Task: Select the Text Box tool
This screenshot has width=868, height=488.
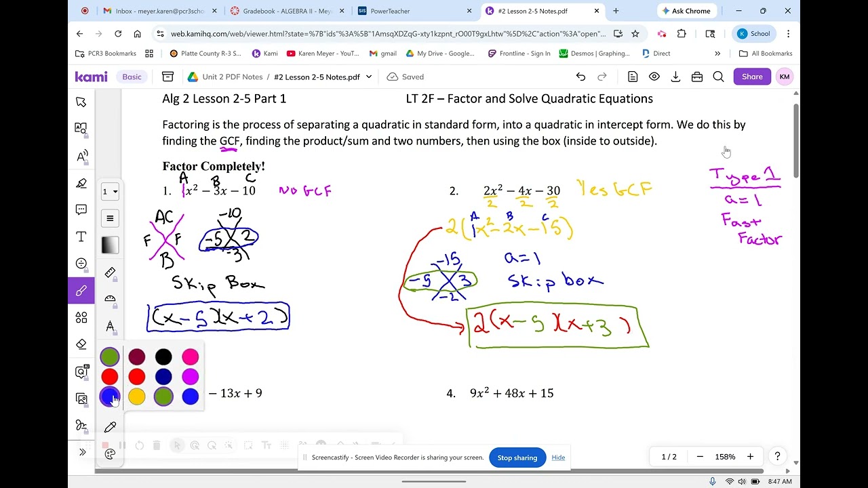Action: pos(81,237)
